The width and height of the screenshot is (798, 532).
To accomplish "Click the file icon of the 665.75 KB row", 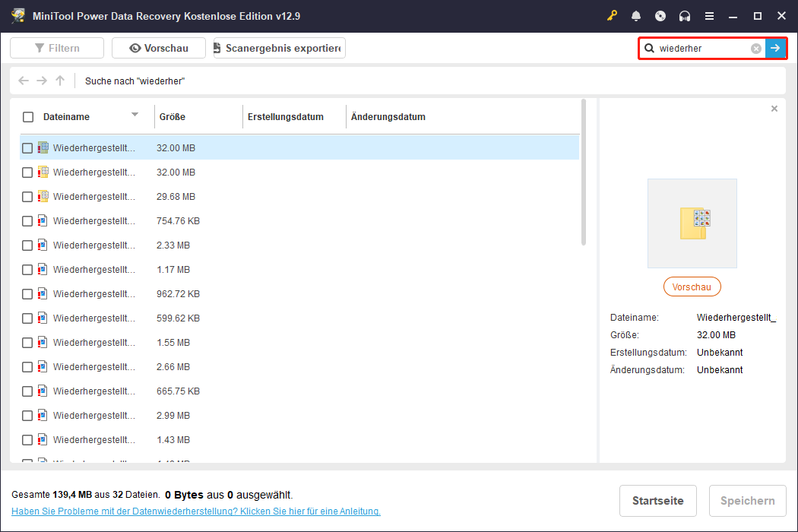I will pyautogui.click(x=43, y=391).
